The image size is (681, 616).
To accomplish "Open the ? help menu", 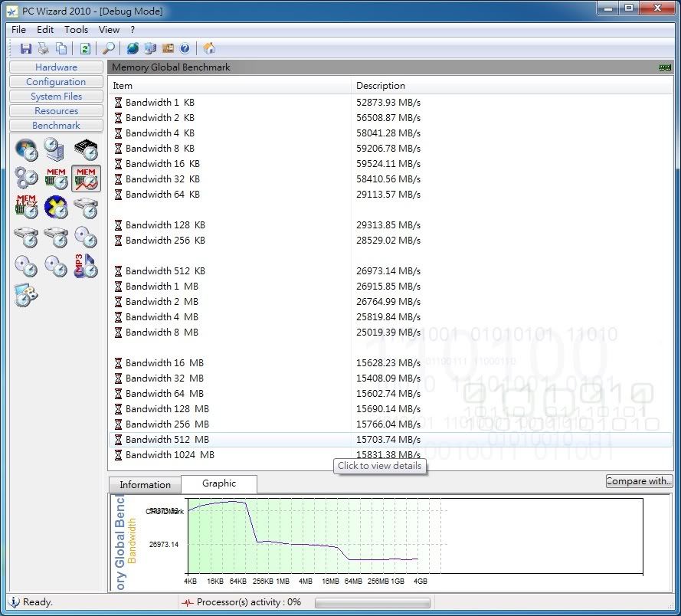I will [133, 30].
